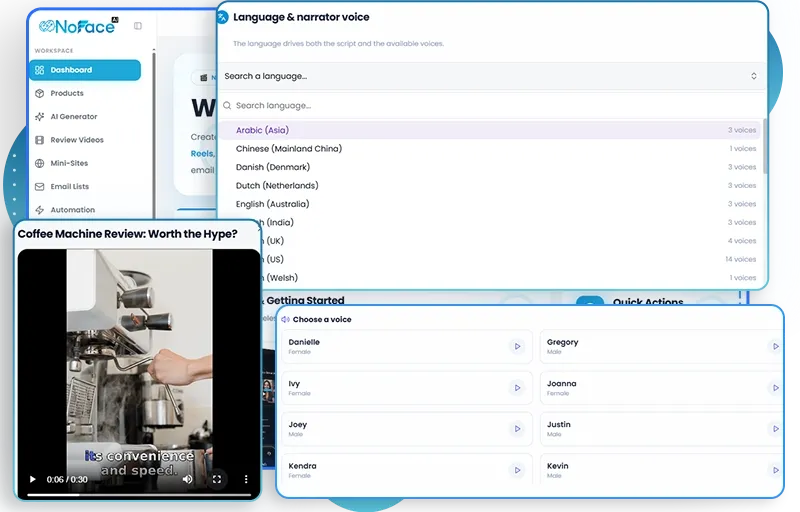Open the Dashboard menu item
Screen dimensions: 800x512
tap(85, 70)
